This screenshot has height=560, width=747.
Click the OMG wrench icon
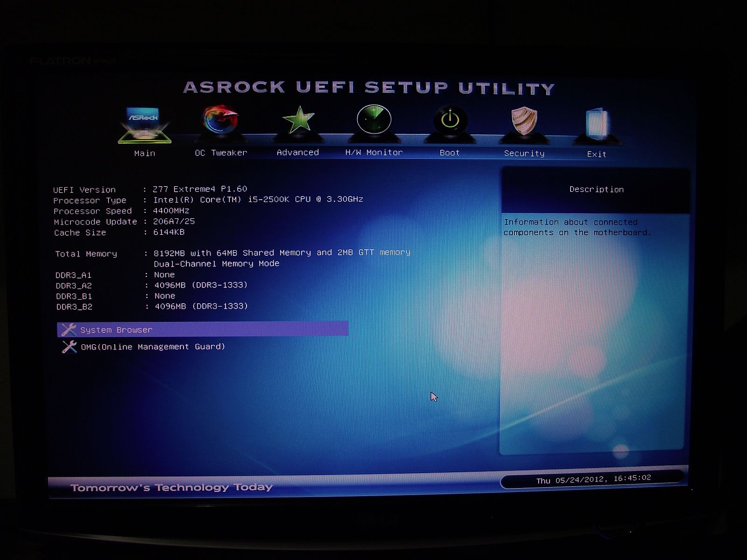(70, 347)
